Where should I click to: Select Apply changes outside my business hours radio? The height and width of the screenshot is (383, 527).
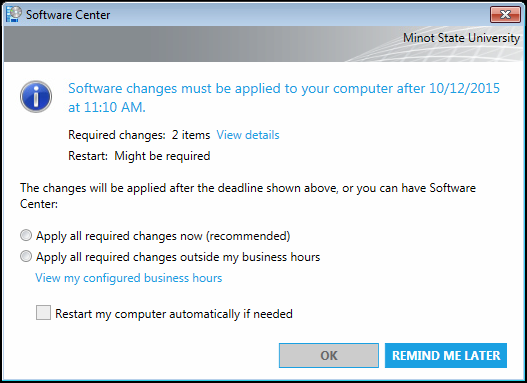coord(26,256)
